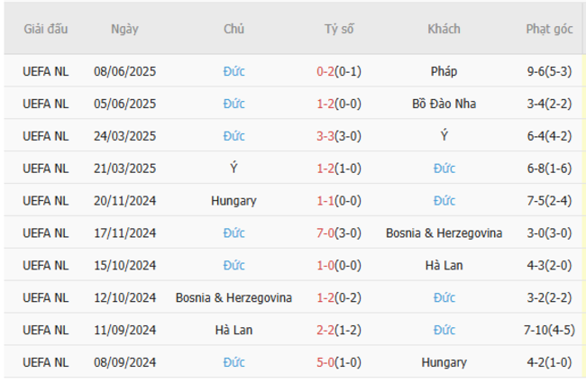Click Đức home team in 08/06/2025 row

(x=234, y=71)
